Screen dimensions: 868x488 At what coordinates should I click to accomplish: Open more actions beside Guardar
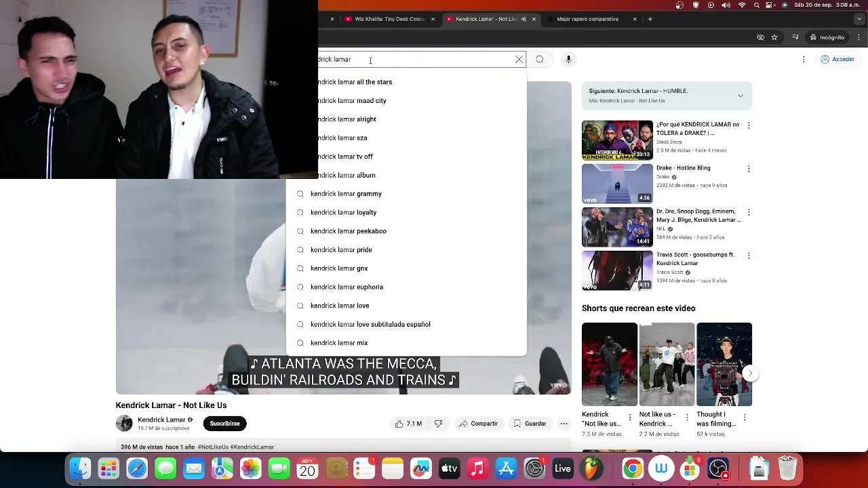[x=564, y=424]
